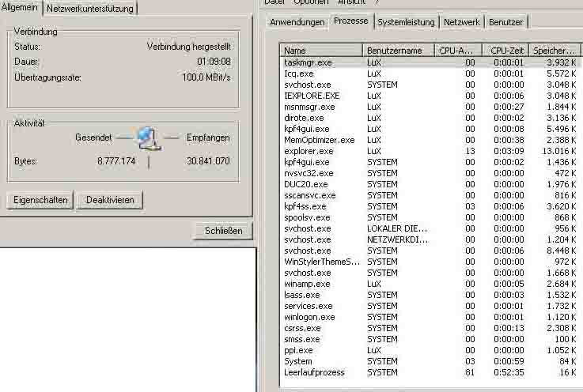Close the status dialog with Schließen
Screen dimensions: 583x392
coord(223,231)
